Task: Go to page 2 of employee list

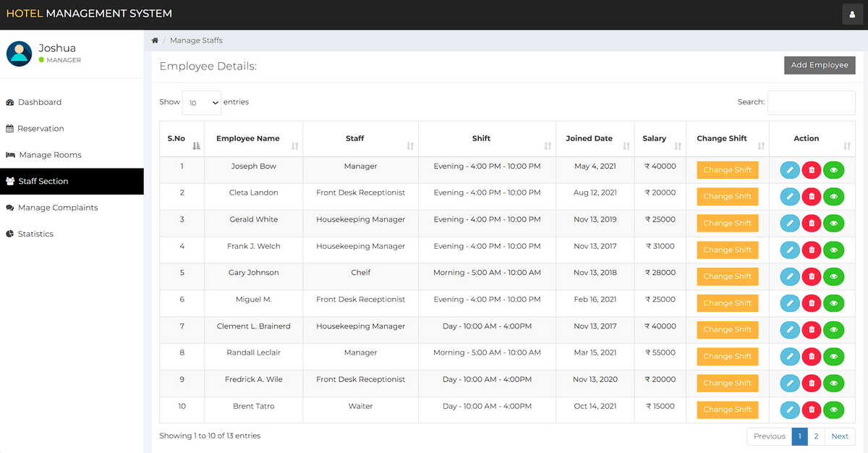Action: [x=816, y=436]
